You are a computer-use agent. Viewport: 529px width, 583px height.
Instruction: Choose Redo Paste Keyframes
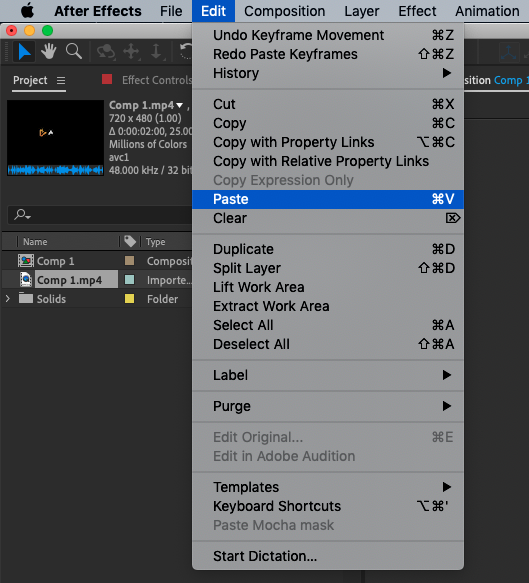pos(328,54)
